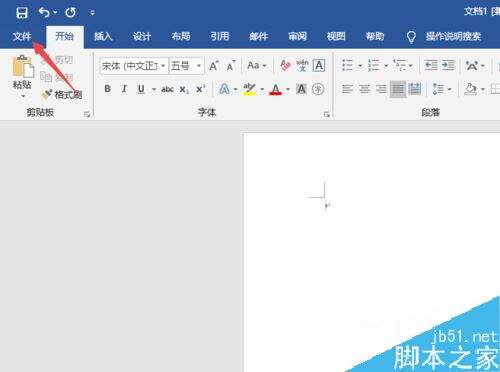Click the 格式刷 Format Painter button
The width and height of the screenshot is (500, 372).
[62, 95]
